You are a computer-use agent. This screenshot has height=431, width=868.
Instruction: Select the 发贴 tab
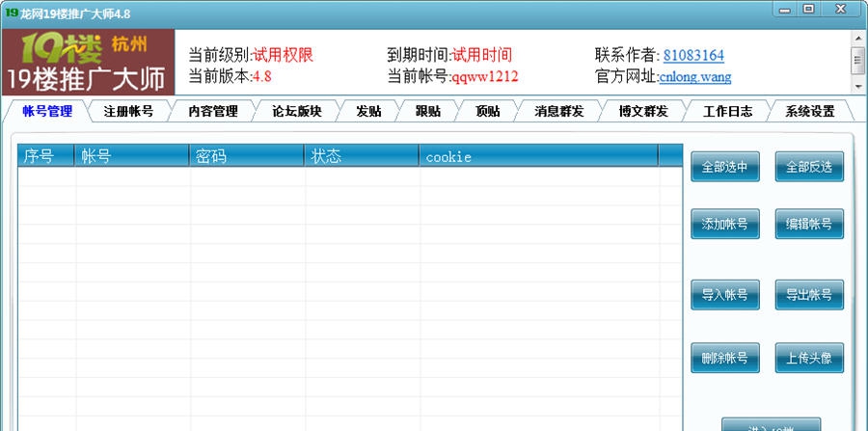point(368,111)
